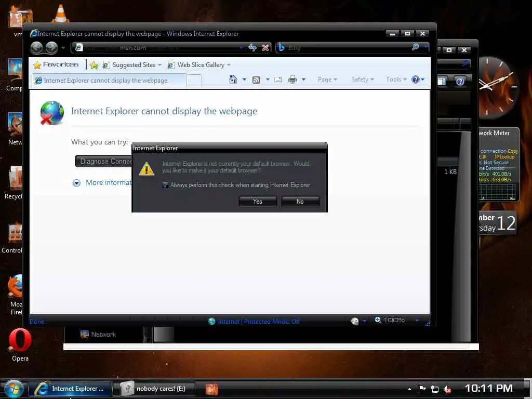Open the Favorites button

(x=56, y=64)
